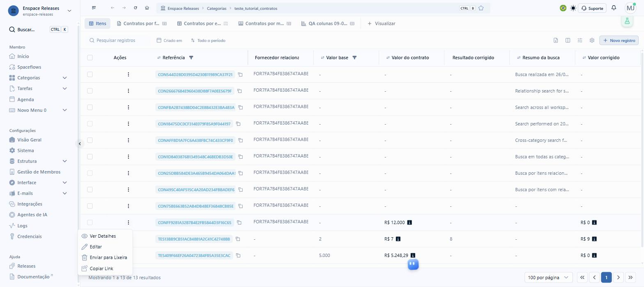Check the row CON75BE663B52AB4DB4BEF36848CB85E
Viewport: 644px width, 287px height.
90,206
